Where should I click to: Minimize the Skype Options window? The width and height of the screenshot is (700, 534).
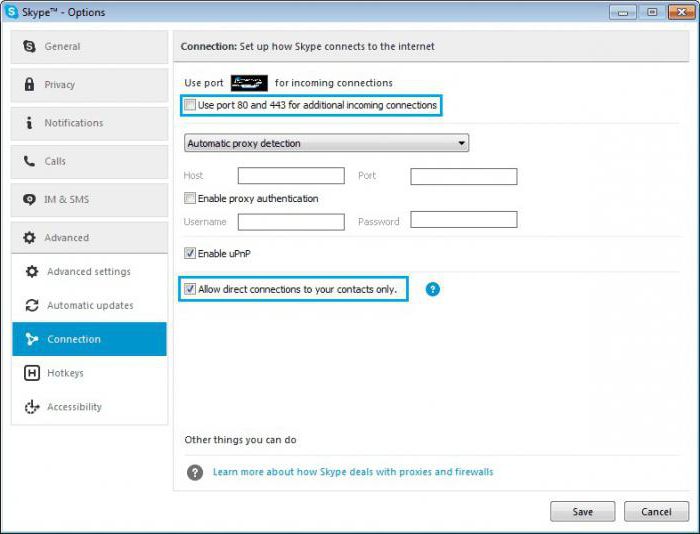pyautogui.click(x=623, y=12)
